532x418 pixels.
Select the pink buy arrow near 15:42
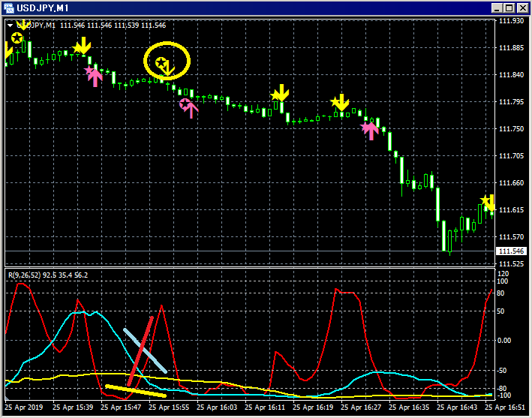[x=95, y=78]
